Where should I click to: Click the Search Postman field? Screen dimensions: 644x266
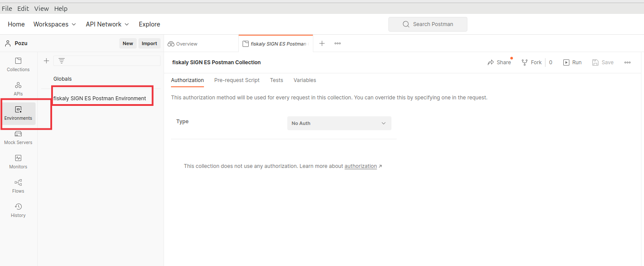click(428, 24)
